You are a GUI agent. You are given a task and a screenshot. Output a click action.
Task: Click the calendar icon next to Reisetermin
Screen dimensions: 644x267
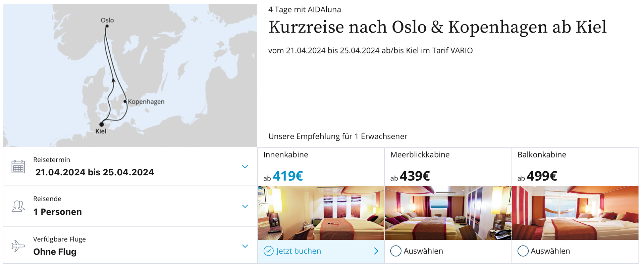pyautogui.click(x=18, y=167)
